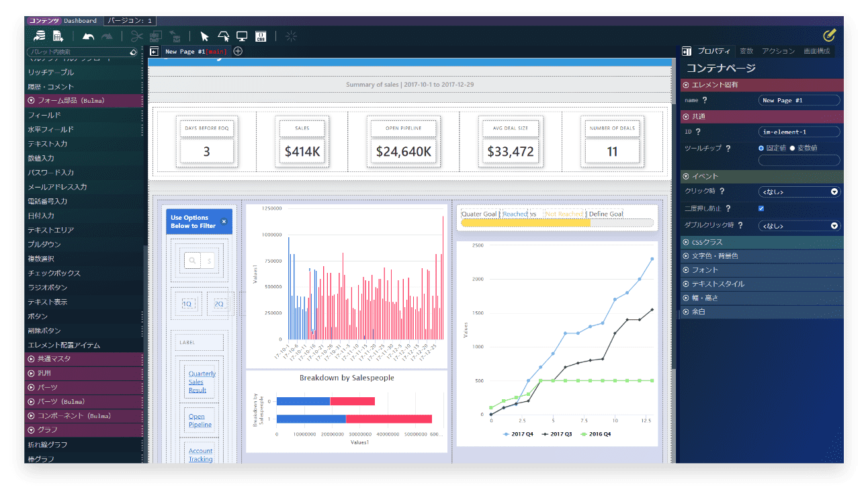The width and height of the screenshot is (868, 496).
Task: Click the 1Q filter button
Action: [x=187, y=304]
